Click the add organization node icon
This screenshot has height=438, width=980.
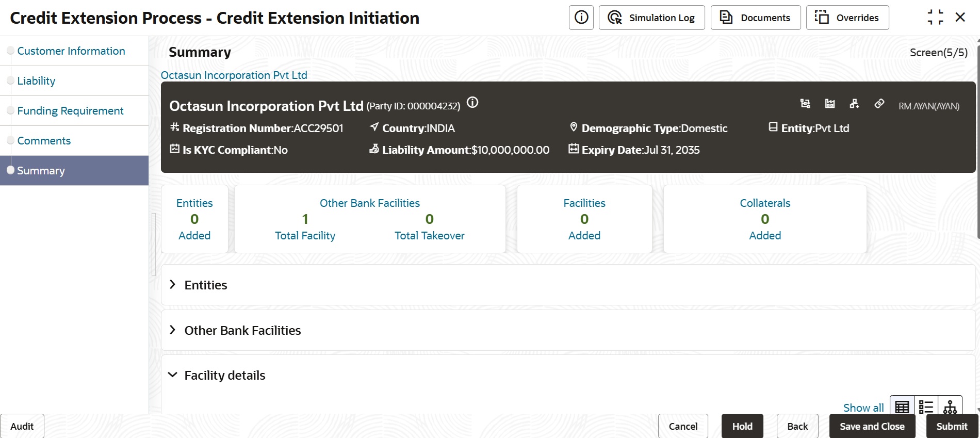[x=855, y=104]
